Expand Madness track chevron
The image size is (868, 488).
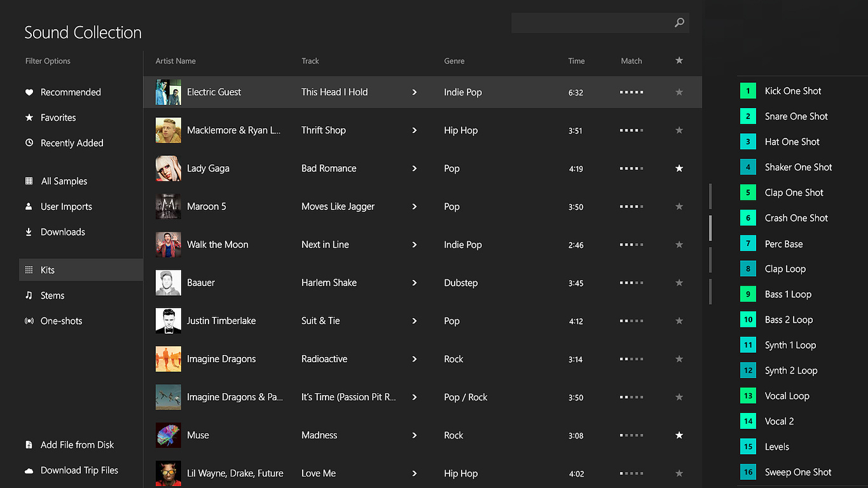pyautogui.click(x=415, y=436)
